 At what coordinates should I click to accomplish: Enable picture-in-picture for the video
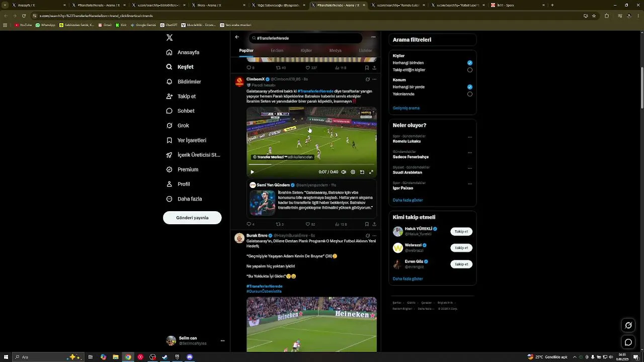[362, 172]
